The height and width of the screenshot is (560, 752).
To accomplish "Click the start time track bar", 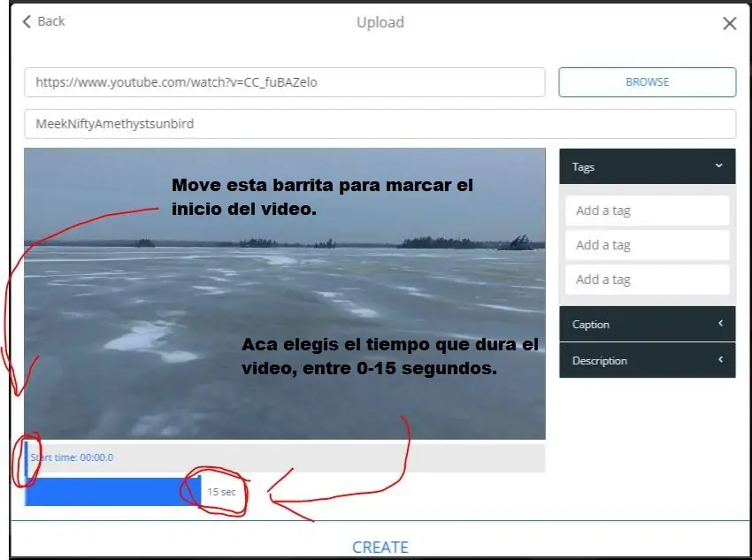I will click(285, 458).
